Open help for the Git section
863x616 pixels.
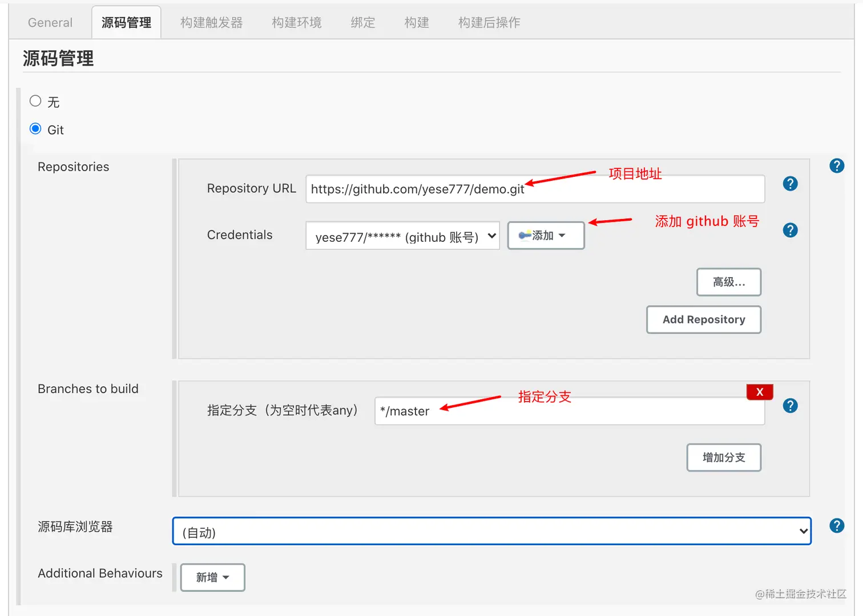[x=837, y=166]
